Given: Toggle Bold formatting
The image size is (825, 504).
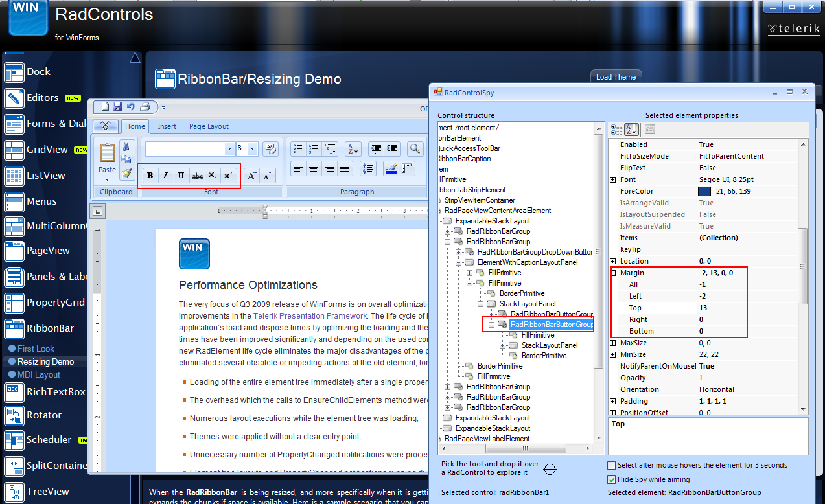Looking at the screenshot, I should 150,176.
